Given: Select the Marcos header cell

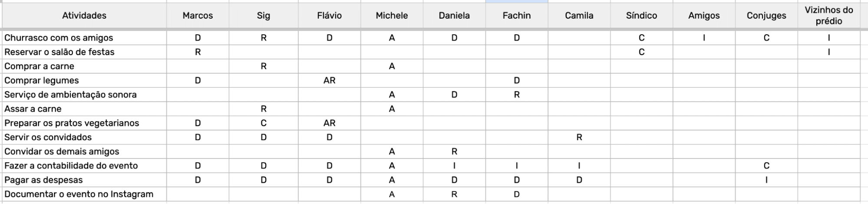Looking at the screenshot, I should [198, 16].
